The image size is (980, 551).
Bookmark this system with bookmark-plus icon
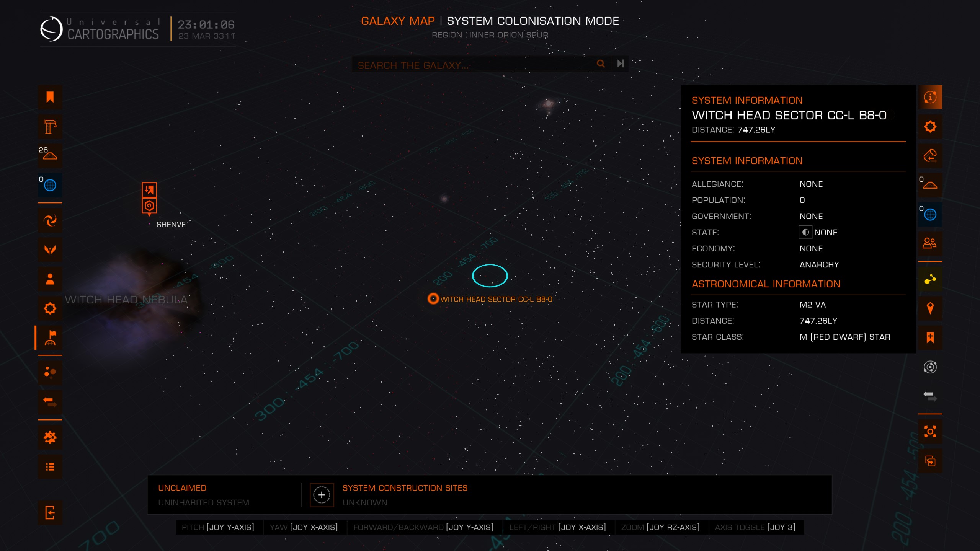930,338
